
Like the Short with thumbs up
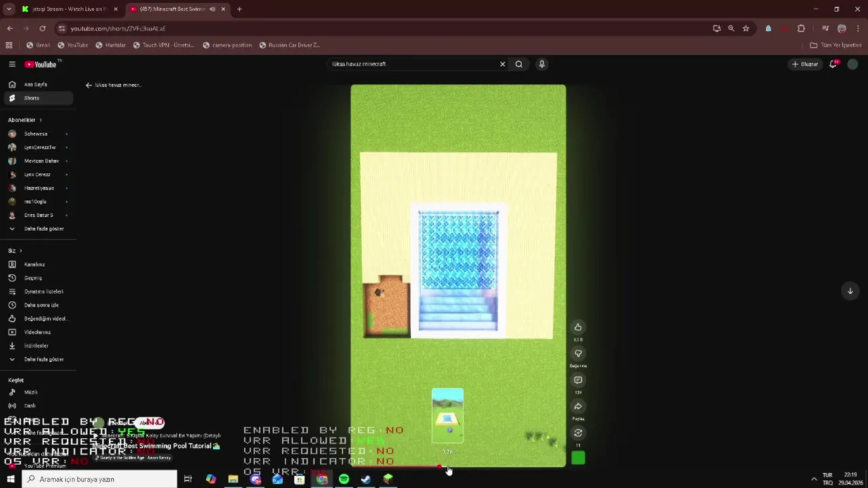578,327
